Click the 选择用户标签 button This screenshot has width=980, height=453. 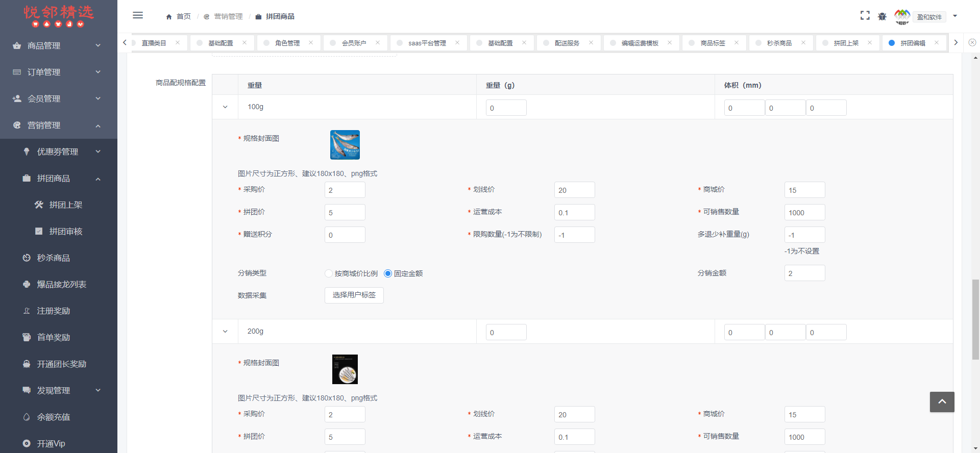click(354, 295)
